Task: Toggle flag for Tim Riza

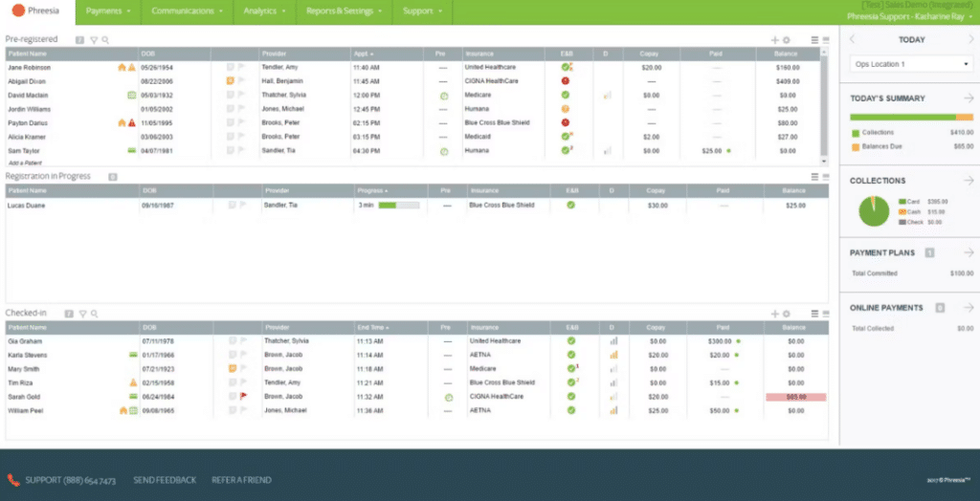Action: [x=243, y=383]
